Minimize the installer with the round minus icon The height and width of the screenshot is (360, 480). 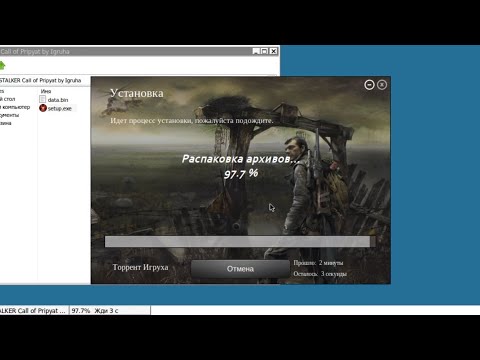pos(369,85)
